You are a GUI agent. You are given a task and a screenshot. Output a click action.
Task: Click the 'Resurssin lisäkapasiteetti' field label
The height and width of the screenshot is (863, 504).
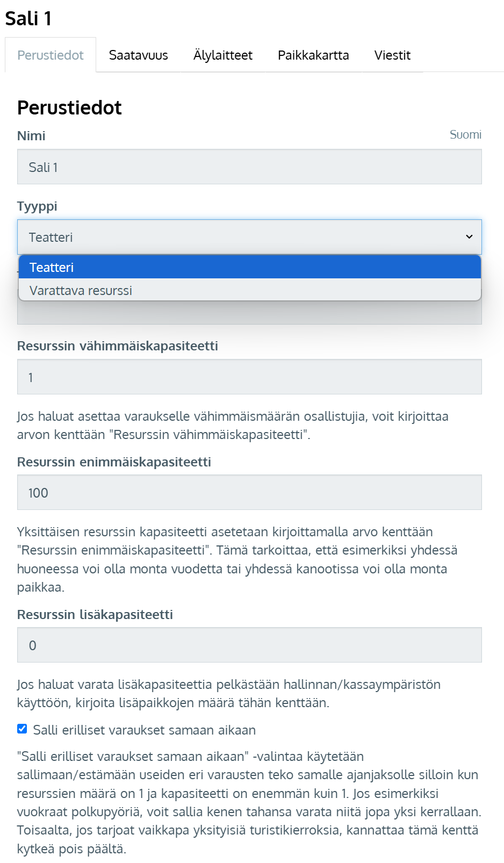[x=95, y=615]
